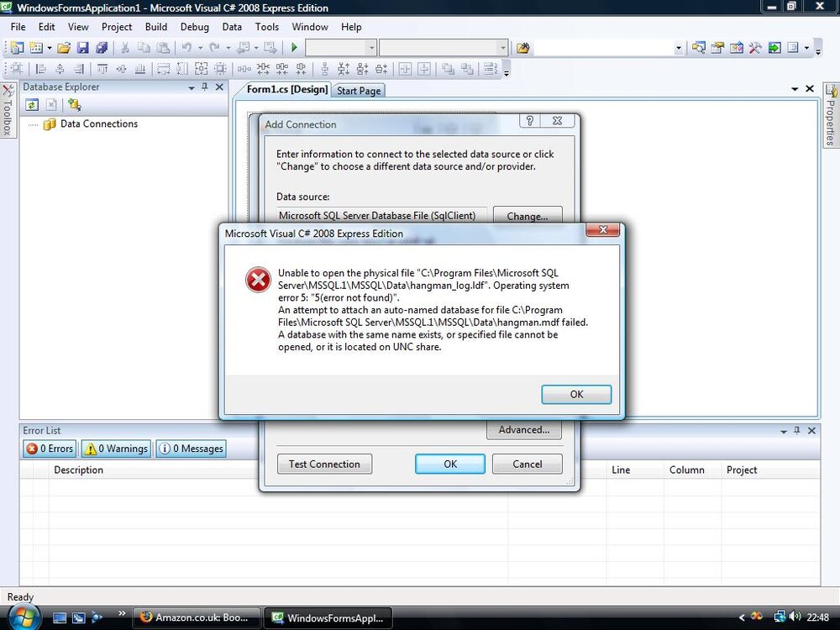Image resolution: width=840 pixels, height=630 pixels.
Task: Click Change... in Add Connection dialog
Action: 528,217
